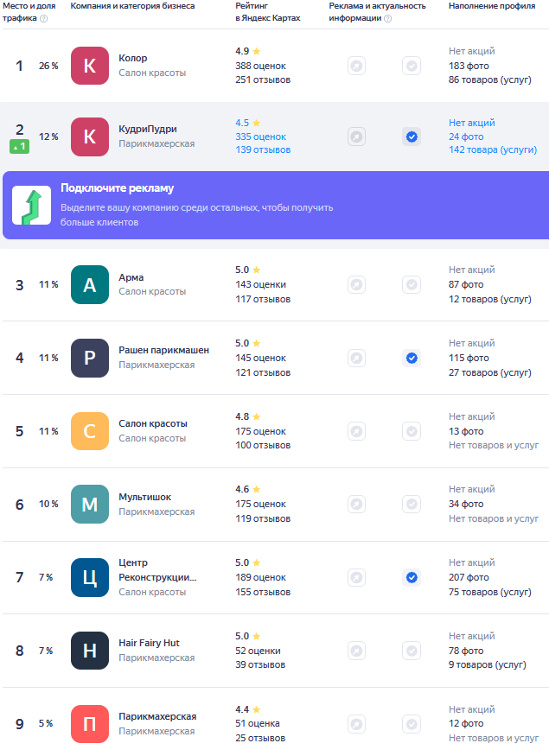The width and height of the screenshot is (549, 756).
Task: Click the help icon beside 'трафика' header
Action: tap(43, 18)
